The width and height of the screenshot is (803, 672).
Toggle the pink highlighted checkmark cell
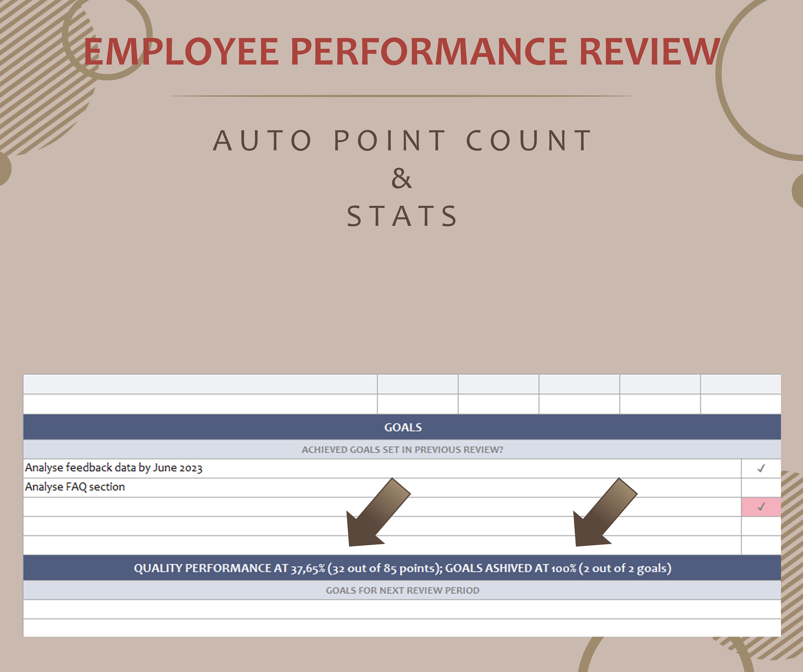pos(761,507)
